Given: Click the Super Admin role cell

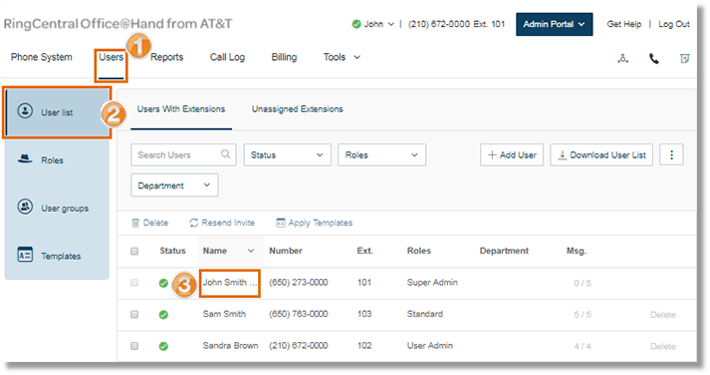Looking at the screenshot, I should point(432,282).
